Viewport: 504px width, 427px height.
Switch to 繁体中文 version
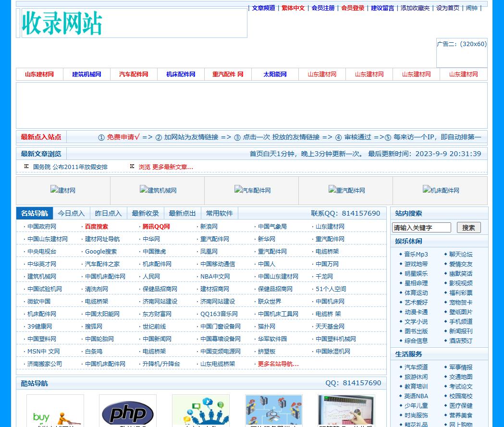pos(293,8)
